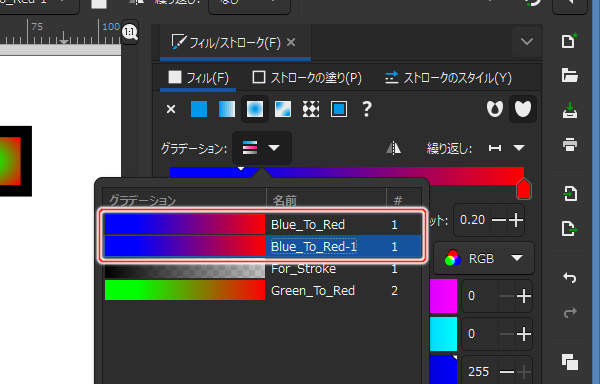
Task: Switch to the Stroke paint (ストロークの塗り) tab
Action: pos(307,78)
